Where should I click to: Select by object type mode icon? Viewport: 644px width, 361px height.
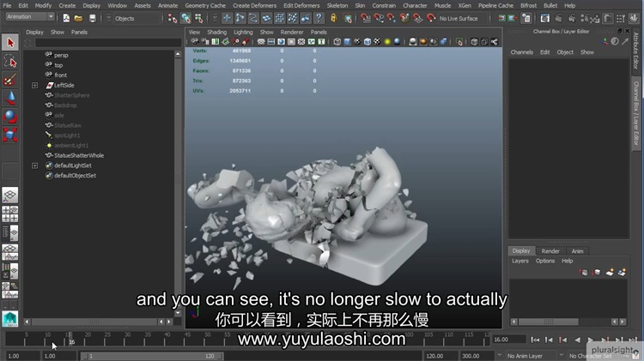click(x=185, y=18)
